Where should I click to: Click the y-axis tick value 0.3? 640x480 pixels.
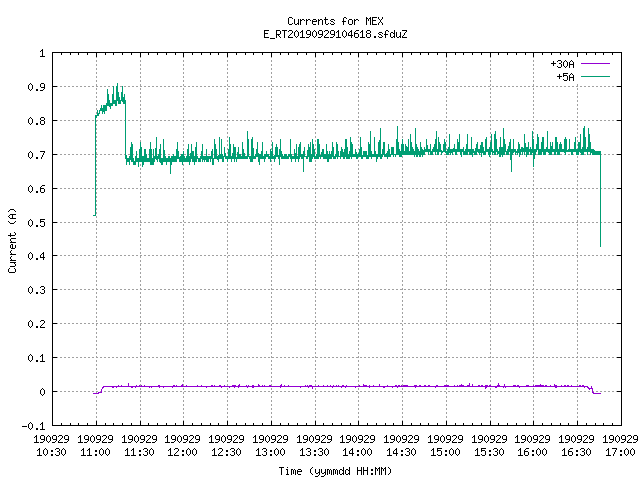[36, 290]
